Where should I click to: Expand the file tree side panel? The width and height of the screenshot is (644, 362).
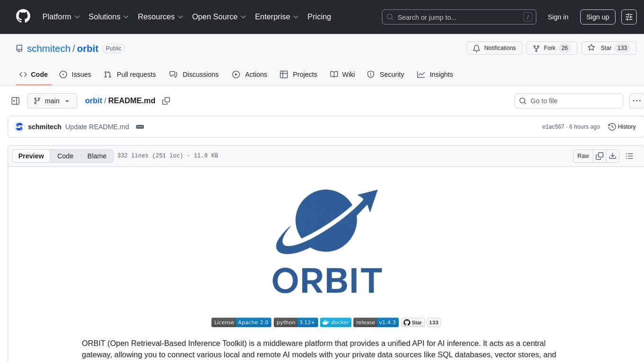(15, 101)
